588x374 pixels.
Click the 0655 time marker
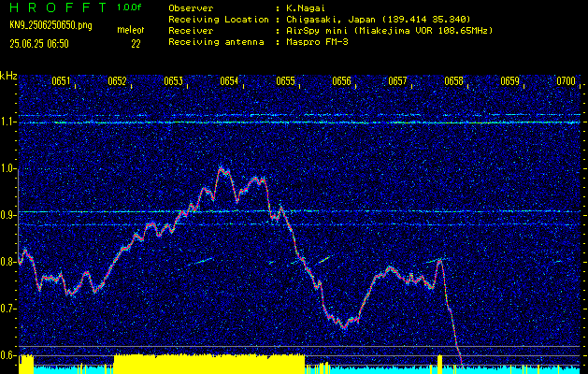pyautogui.click(x=285, y=81)
